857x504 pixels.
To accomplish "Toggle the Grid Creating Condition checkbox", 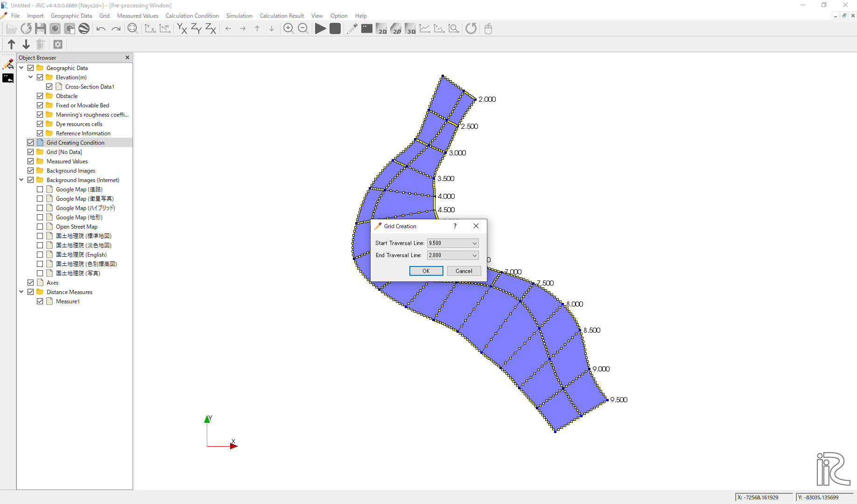I will tap(31, 143).
